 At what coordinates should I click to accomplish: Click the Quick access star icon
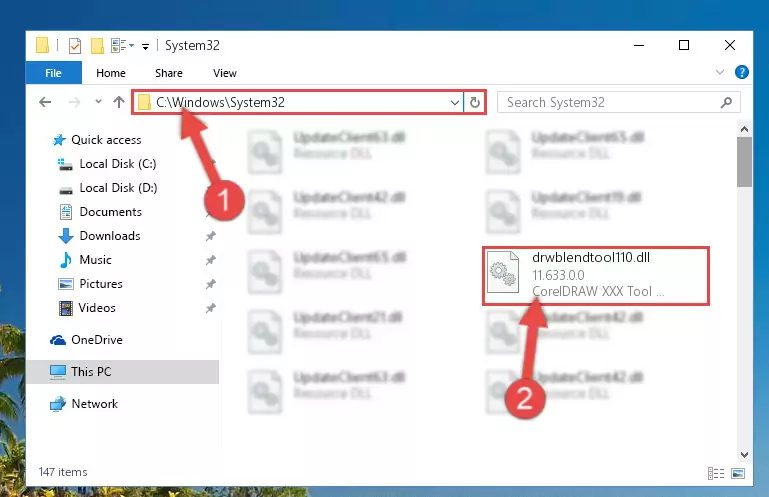click(x=59, y=140)
